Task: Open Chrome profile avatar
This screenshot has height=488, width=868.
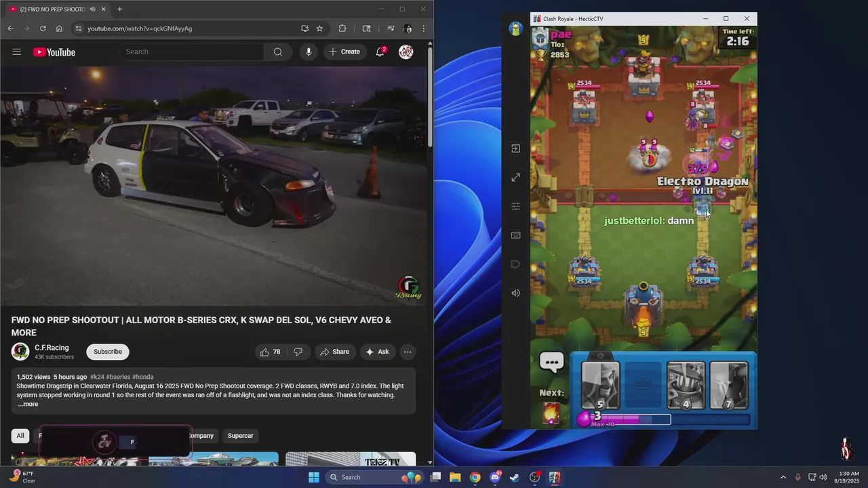Action: 408,28
